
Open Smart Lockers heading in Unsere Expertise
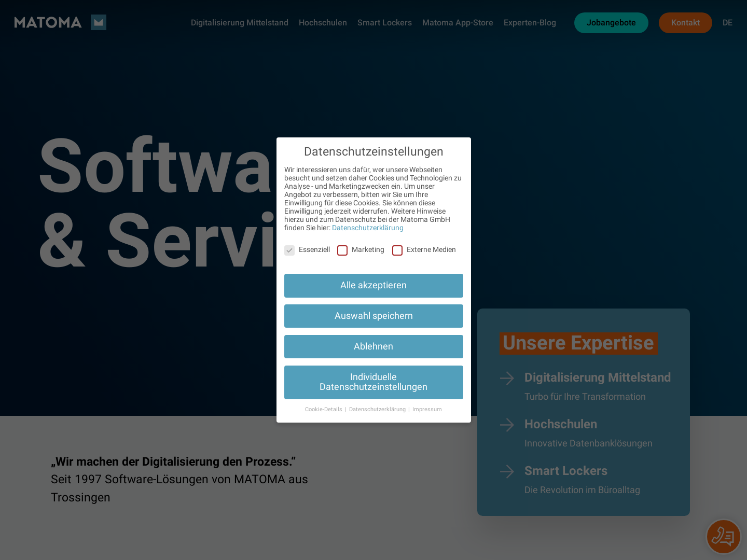point(566,471)
